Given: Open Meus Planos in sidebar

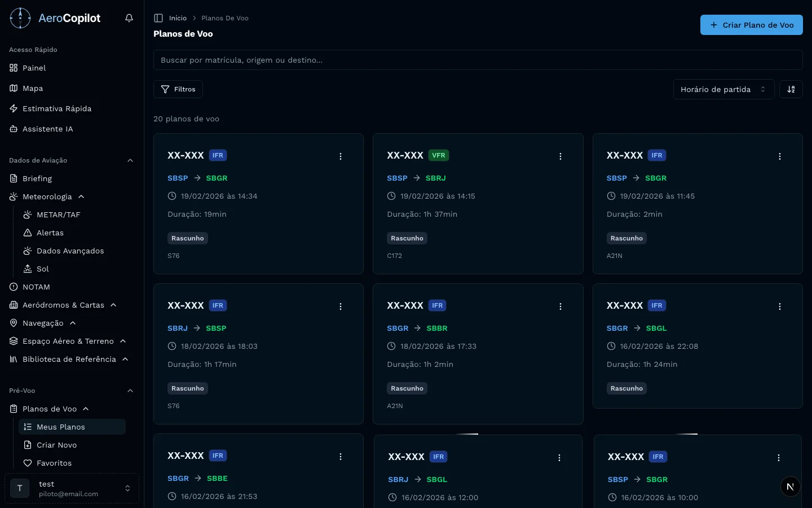Looking at the screenshot, I should [61, 427].
